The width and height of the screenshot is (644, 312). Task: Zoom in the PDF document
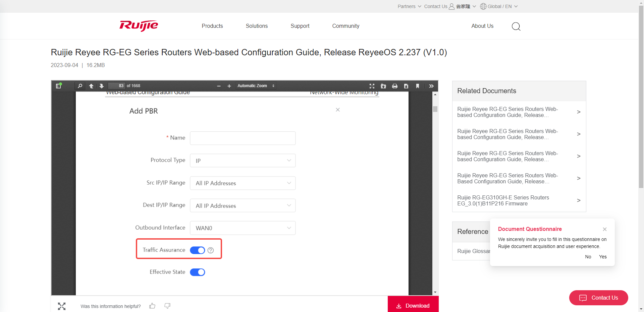229,86
